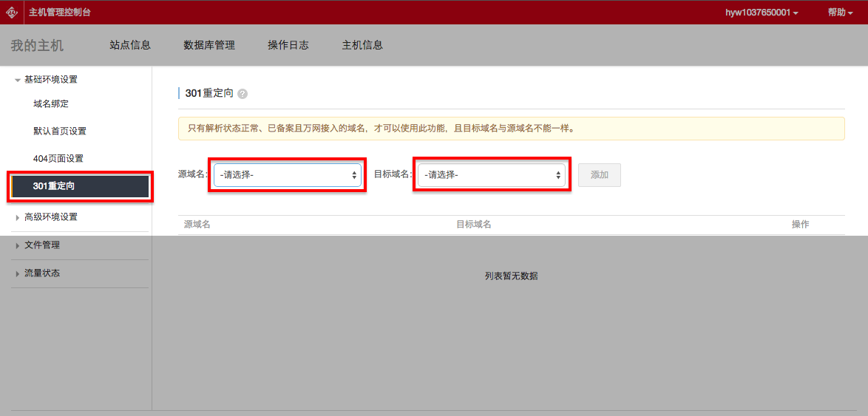Switch to the 数据库管理 tab

coord(209,45)
